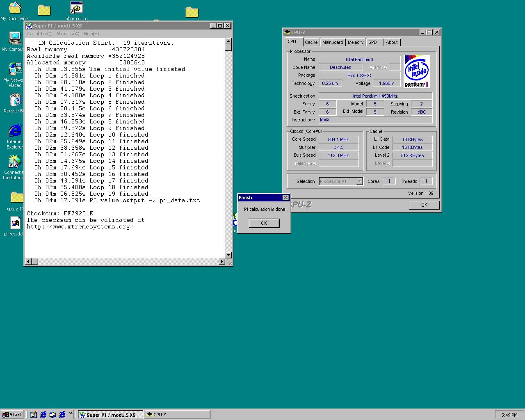Minimize the CPU-Z window
This screenshot has height=420, width=525.
(x=422, y=32)
